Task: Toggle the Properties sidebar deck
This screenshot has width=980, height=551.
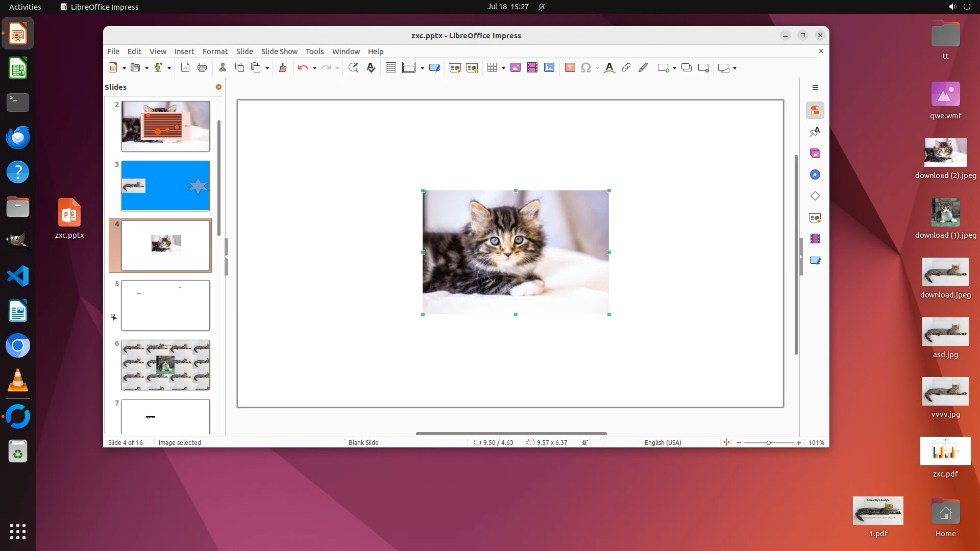Action: pos(815,111)
